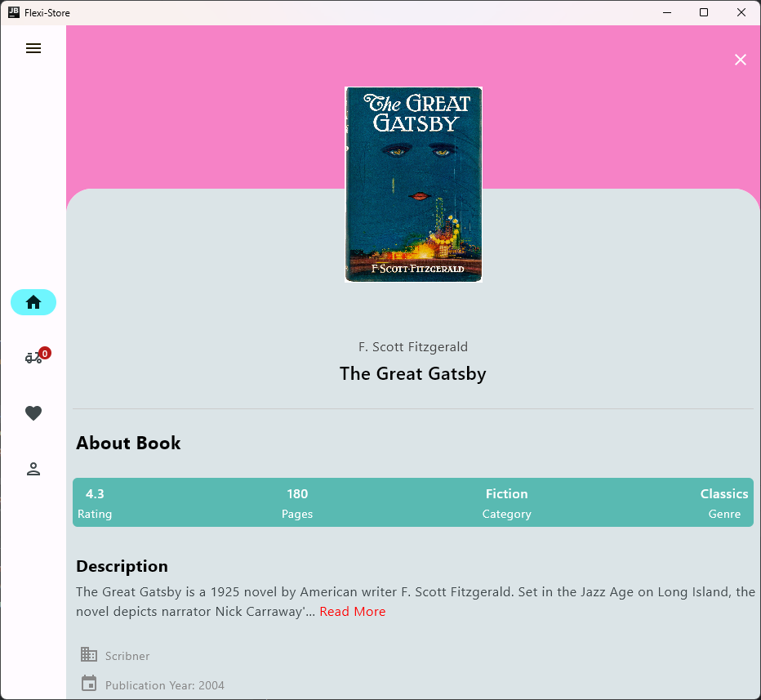This screenshot has height=700, width=761.
Task: Click the calendar icon beside Publication Year
Action: click(x=89, y=684)
